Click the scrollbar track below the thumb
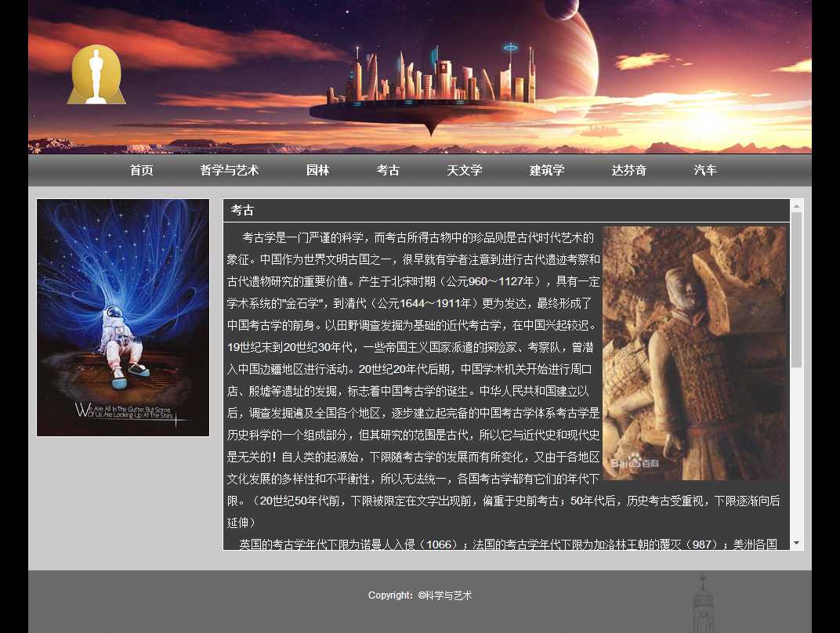The image size is (840, 633). (x=796, y=454)
